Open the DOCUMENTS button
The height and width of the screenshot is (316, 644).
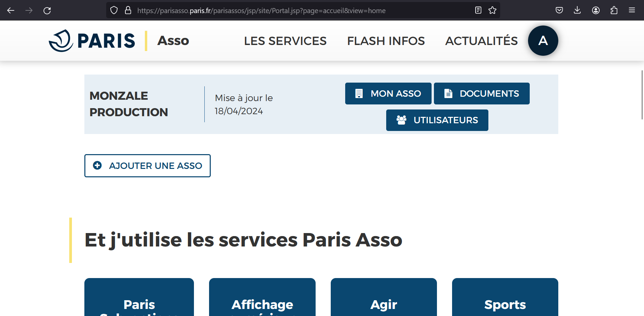coord(481,93)
